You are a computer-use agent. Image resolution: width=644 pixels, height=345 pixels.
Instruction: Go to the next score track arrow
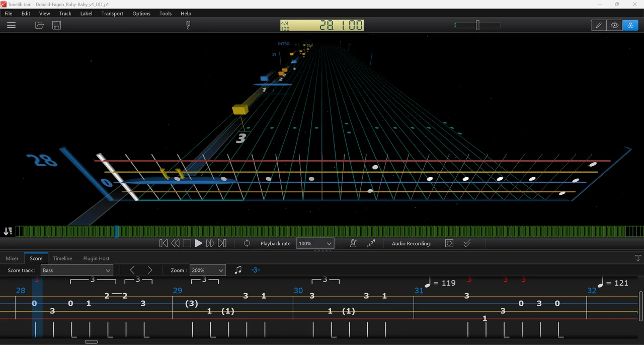[x=149, y=270]
